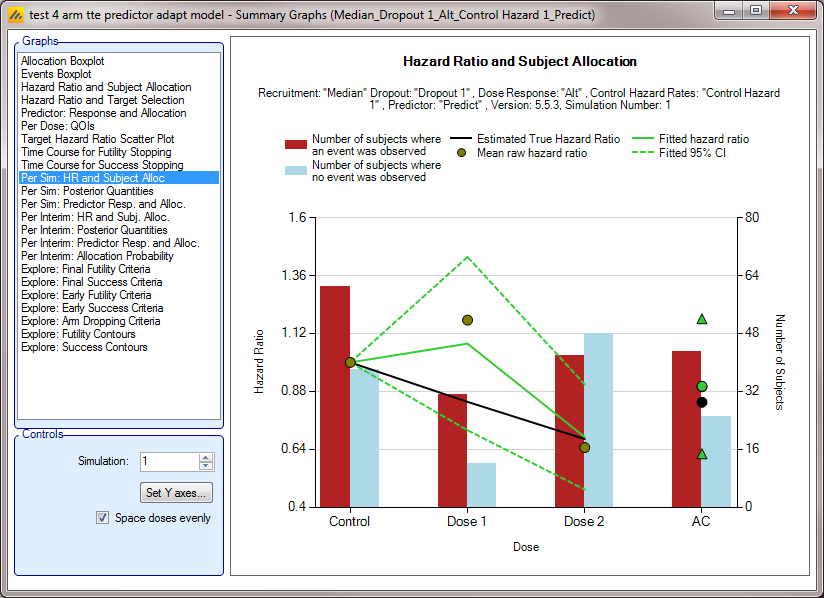Toggle the Space doses evenly checkbox
Viewport: 824px width, 598px height.
(102, 518)
